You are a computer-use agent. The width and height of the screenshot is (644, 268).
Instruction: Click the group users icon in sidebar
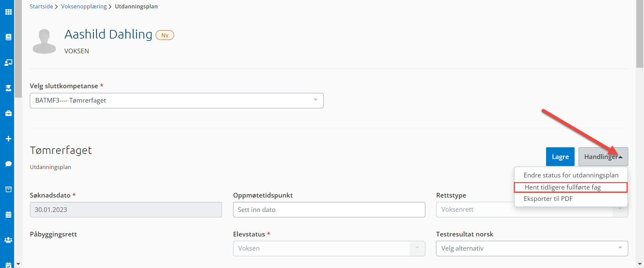(x=8, y=240)
